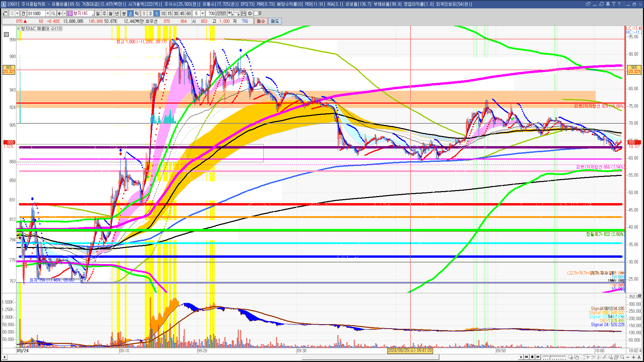Select the 60 minute interval tab

click(189, 13)
